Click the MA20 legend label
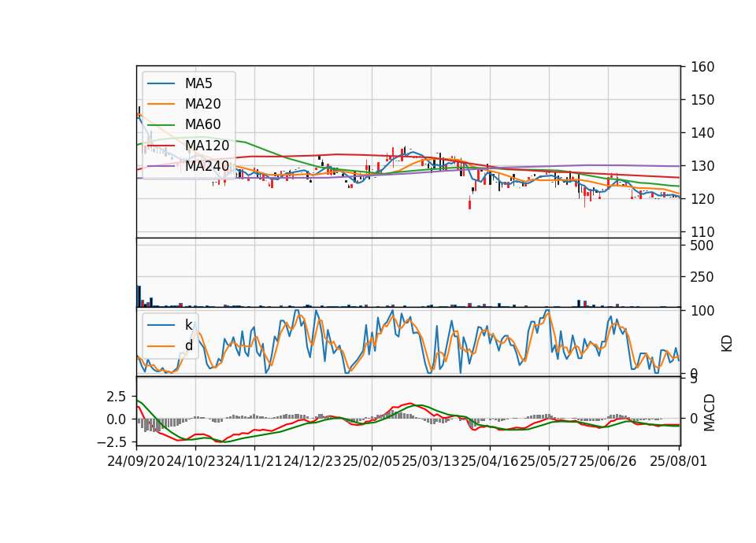Image resolution: width=756 pixels, height=543 pixels. pyautogui.click(x=202, y=104)
